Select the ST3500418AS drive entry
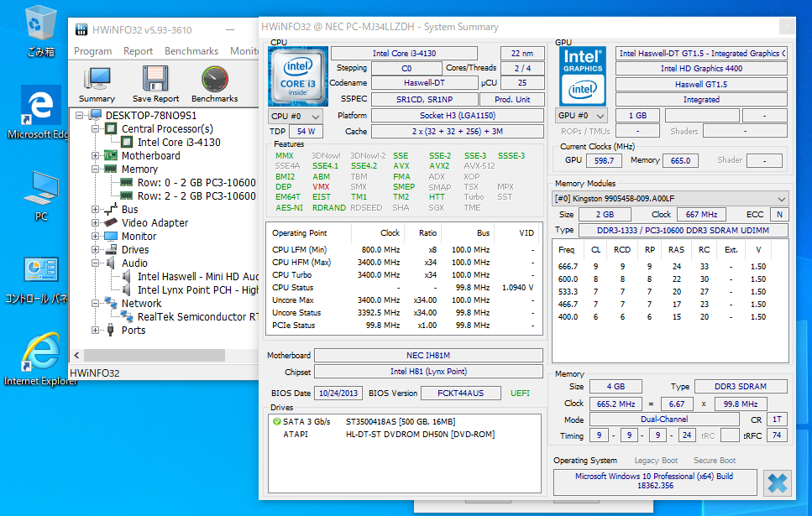Image resolution: width=812 pixels, height=516 pixels. tap(401, 422)
